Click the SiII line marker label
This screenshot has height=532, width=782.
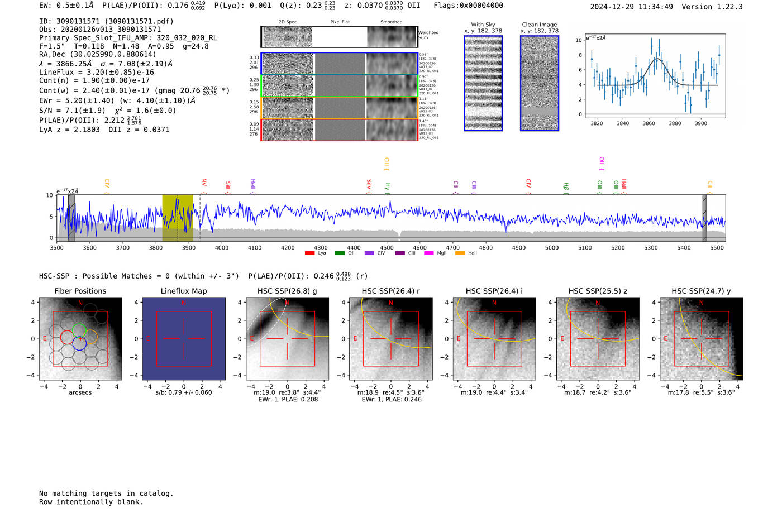point(228,187)
